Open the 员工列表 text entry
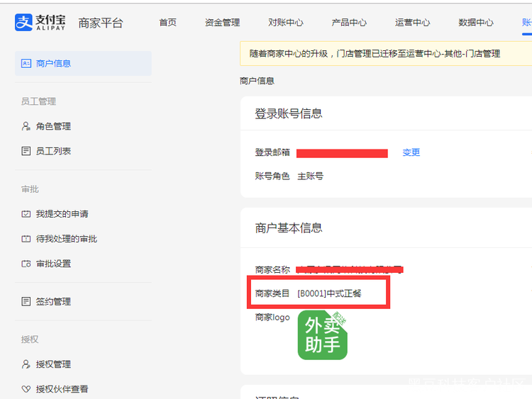The height and width of the screenshot is (399, 532). pos(53,151)
